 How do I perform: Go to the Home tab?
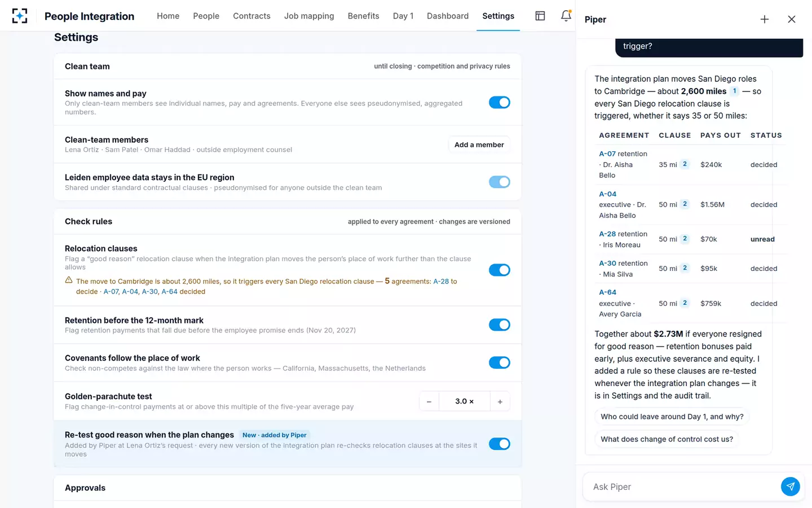click(168, 16)
